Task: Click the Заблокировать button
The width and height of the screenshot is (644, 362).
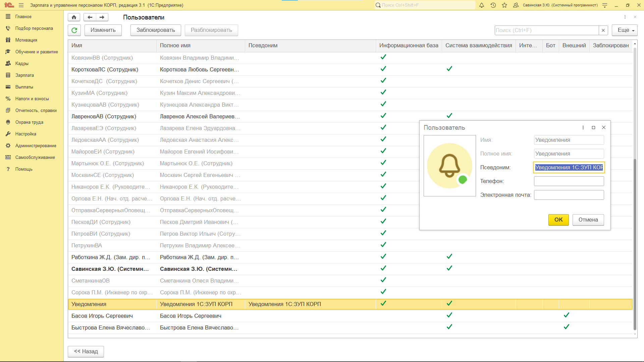Action: 156,30
